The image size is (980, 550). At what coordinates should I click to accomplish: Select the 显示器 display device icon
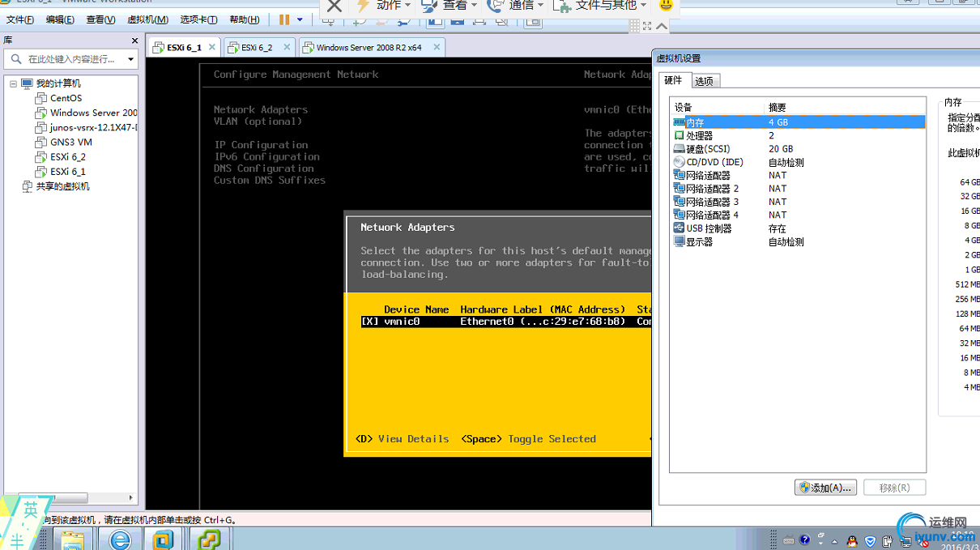click(679, 241)
